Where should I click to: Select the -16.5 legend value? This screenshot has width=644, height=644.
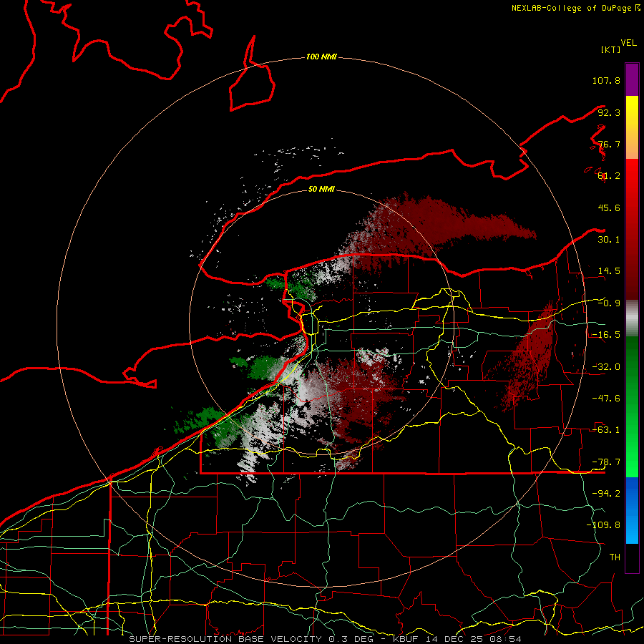coord(606,335)
